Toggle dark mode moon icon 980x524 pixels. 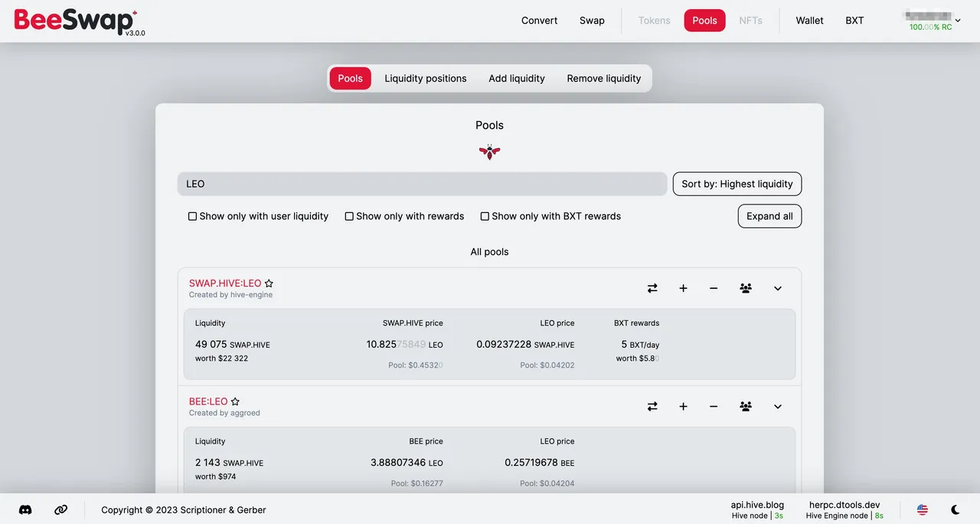point(955,509)
